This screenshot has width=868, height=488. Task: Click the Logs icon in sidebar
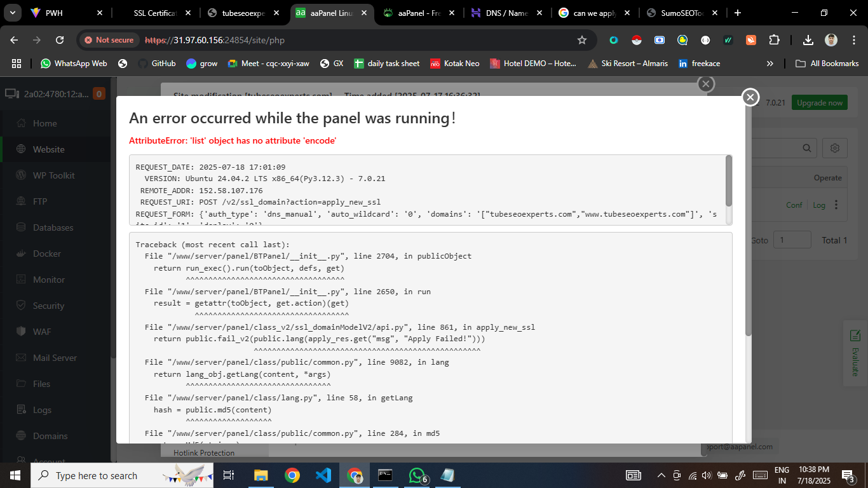point(21,410)
